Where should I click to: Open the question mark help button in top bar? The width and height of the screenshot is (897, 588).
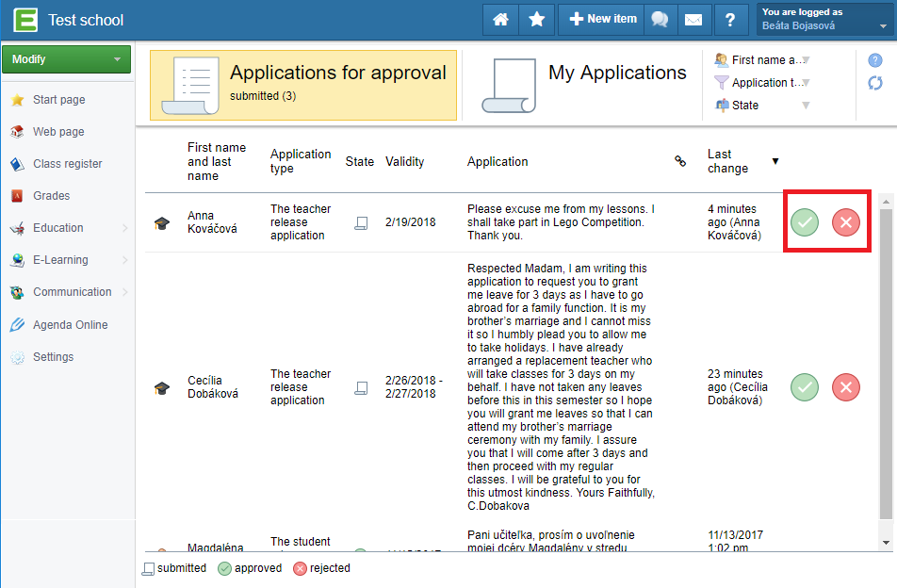730,20
